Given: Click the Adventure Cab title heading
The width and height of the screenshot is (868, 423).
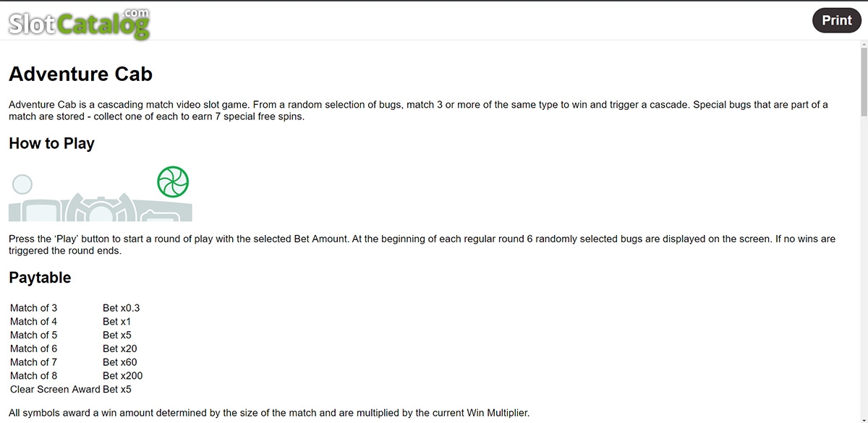Looking at the screenshot, I should click(80, 74).
